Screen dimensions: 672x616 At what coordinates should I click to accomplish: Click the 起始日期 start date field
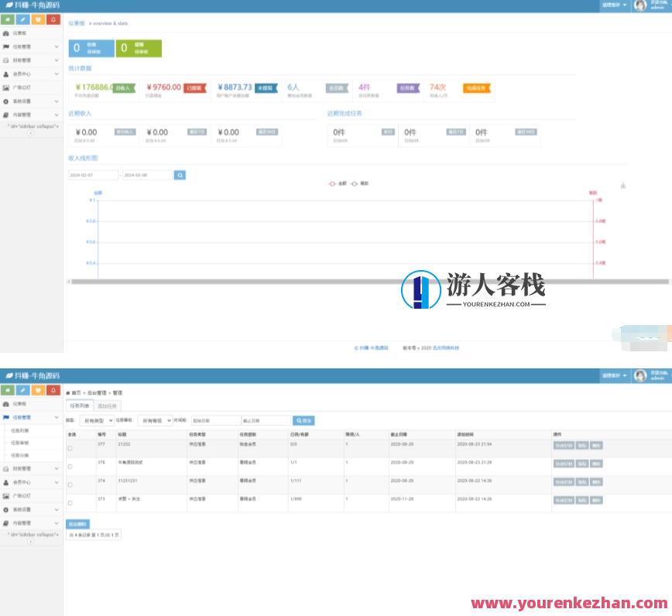pyautogui.click(x=218, y=420)
